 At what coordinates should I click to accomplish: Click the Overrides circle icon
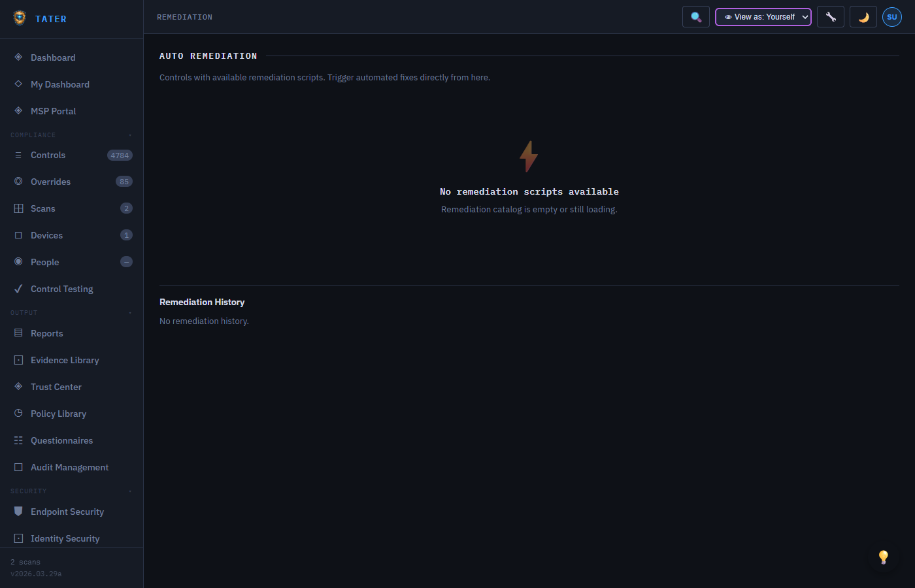click(x=18, y=181)
